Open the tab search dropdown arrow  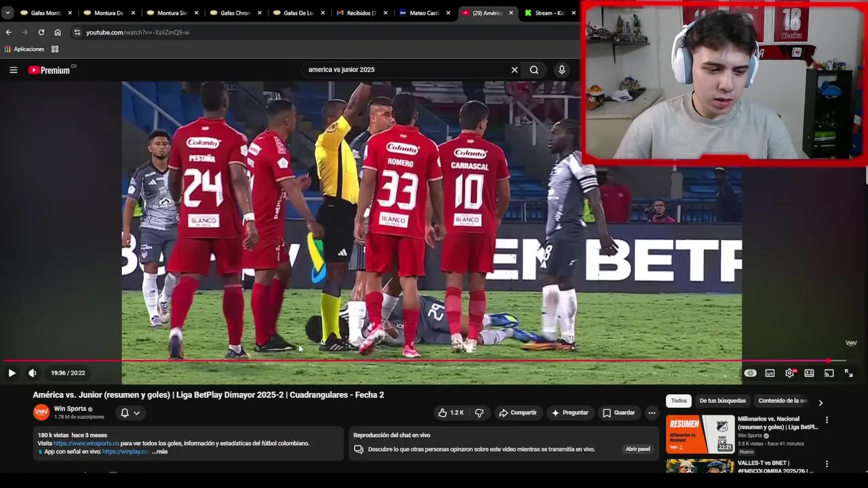pyautogui.click(x=7, y=13)
